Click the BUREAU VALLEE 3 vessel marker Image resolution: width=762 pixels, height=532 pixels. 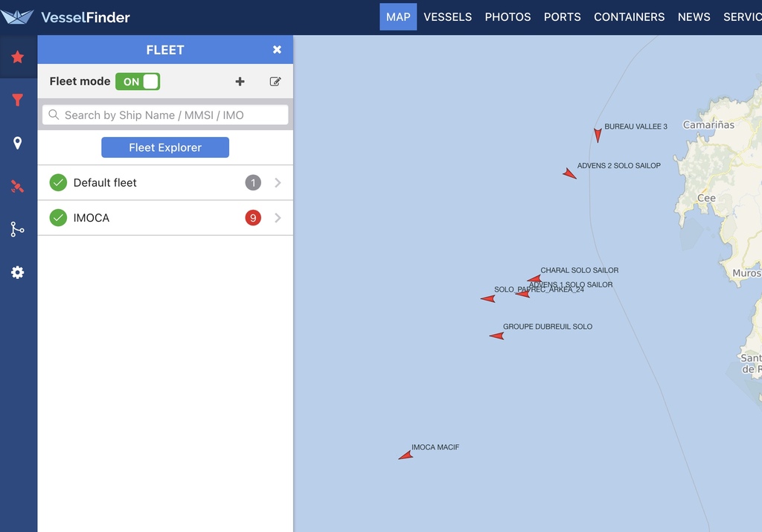coord(598,135)
